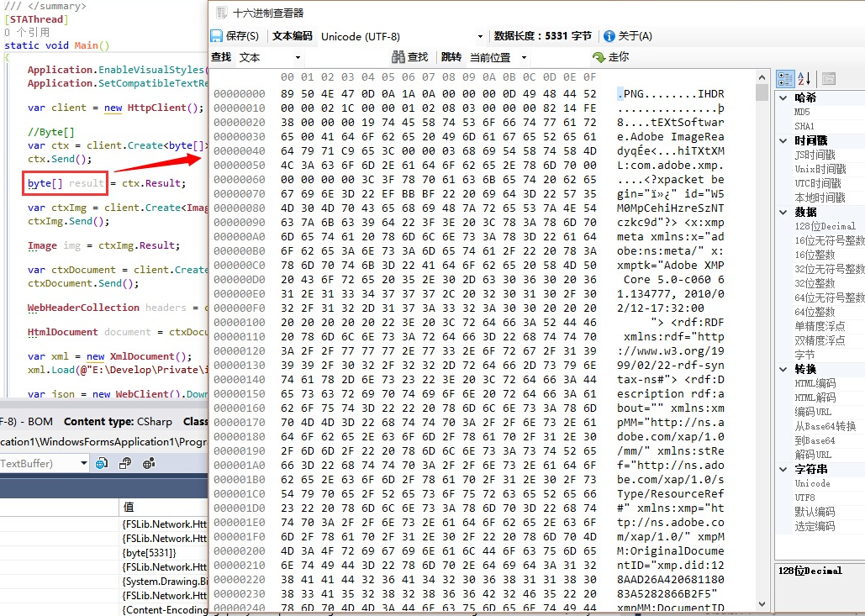Select the 32位整数 property row

click(827, 283)
